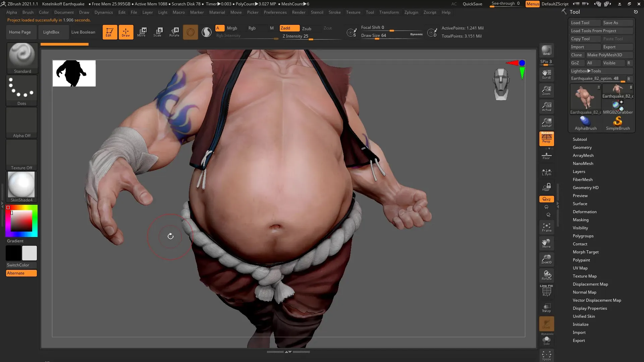
Task: Select the MRGBZGrabber tool
Action: pos(618,107)
